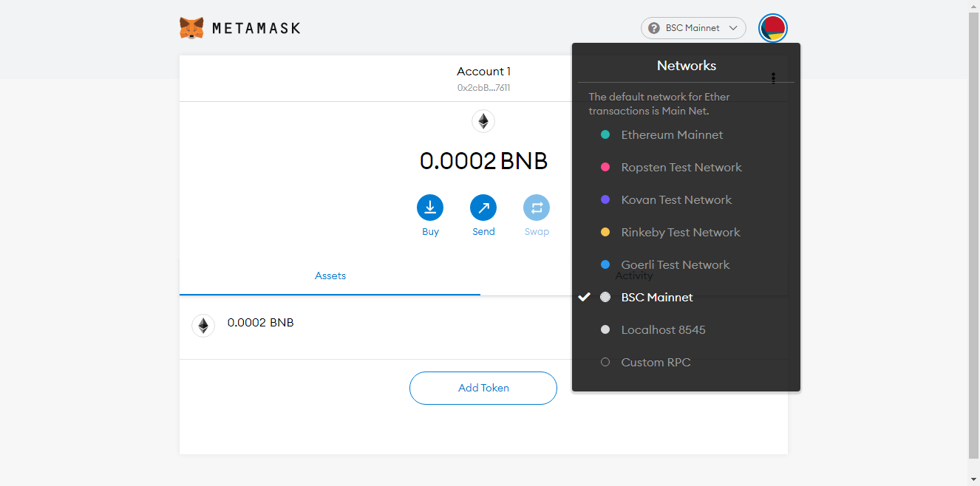Click the checkmark next to BSC Mainnet

[585, 297]
